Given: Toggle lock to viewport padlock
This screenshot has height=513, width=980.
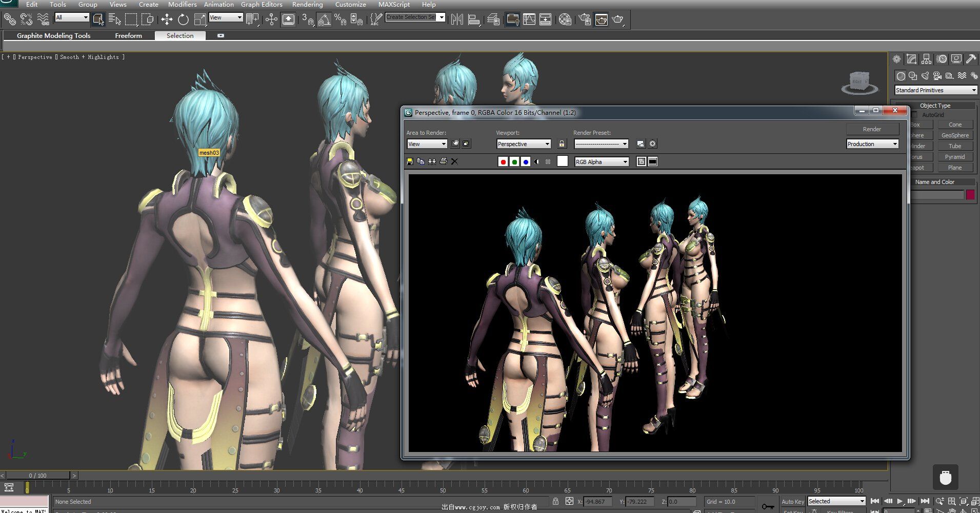Looking at the screenshot, I should coord(562,144).
